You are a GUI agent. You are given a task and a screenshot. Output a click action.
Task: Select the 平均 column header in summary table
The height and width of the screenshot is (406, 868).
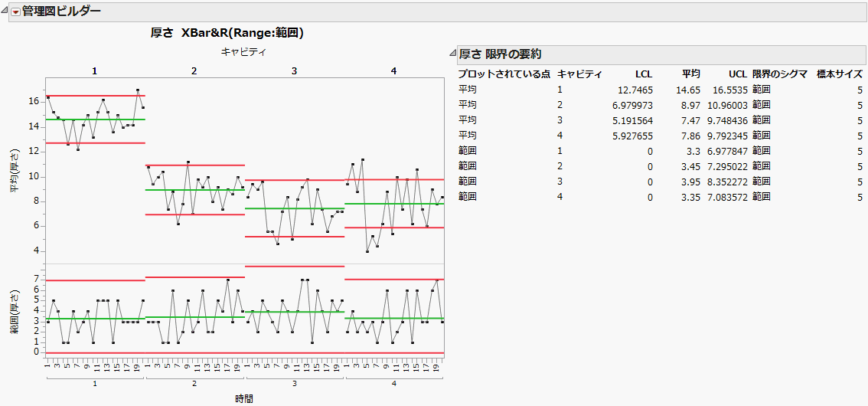691,74
